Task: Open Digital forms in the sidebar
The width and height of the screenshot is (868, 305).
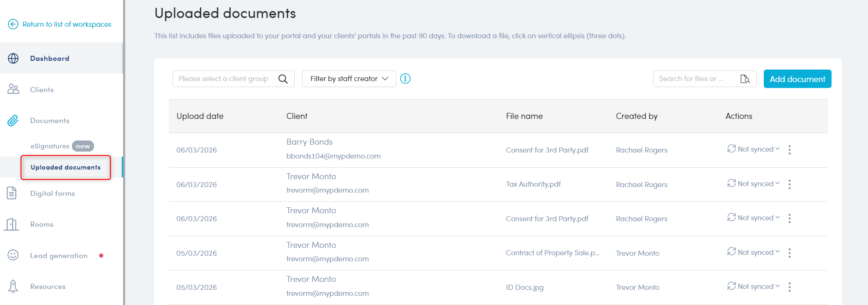Action: [53, 194]
